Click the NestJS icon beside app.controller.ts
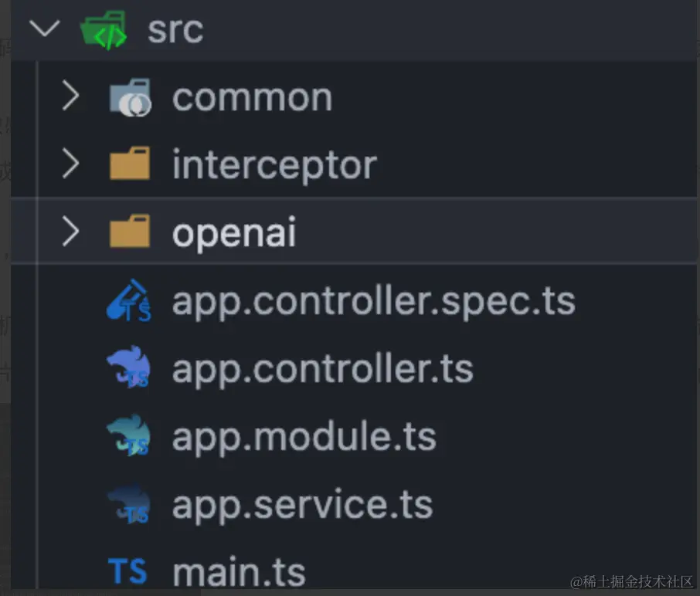Screen dimensions: 700x596 pyautogui.click(x=129, y=367)
